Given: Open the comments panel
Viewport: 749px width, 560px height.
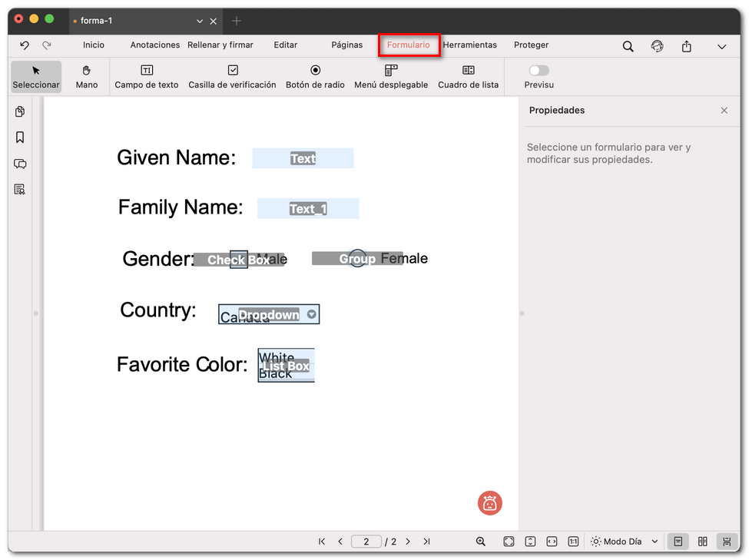Looking at the screenshot, I should [x=19, y=164].
